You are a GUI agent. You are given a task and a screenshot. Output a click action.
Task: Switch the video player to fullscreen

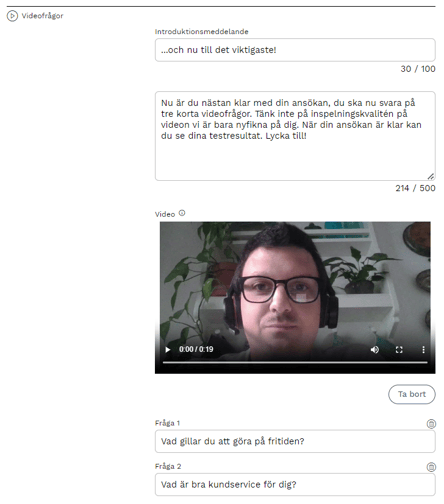point(399,349)
